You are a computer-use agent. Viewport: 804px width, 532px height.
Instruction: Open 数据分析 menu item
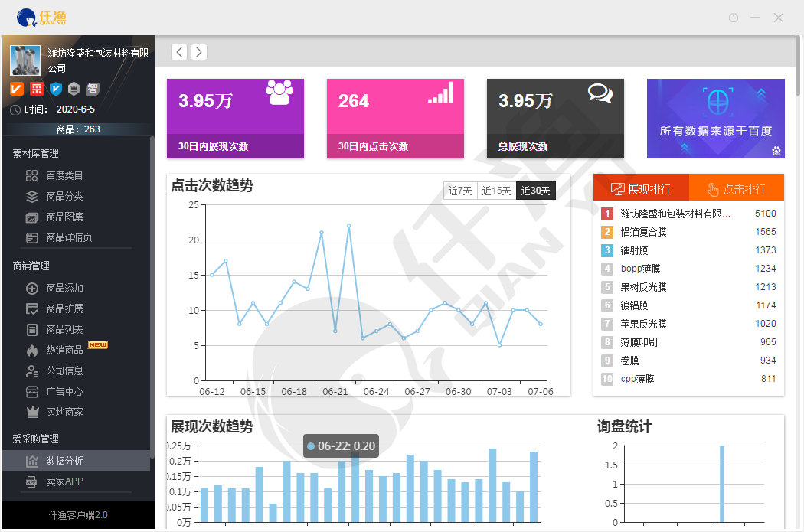point(64,461)
